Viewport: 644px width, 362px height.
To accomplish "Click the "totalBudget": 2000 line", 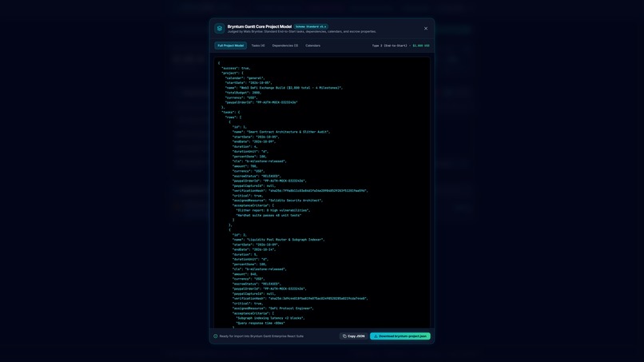I will point(243,93).
